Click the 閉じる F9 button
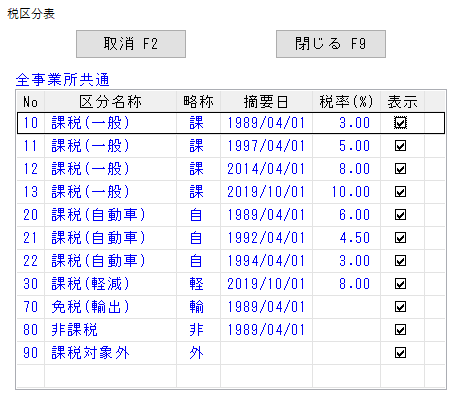 click(331, 44)
